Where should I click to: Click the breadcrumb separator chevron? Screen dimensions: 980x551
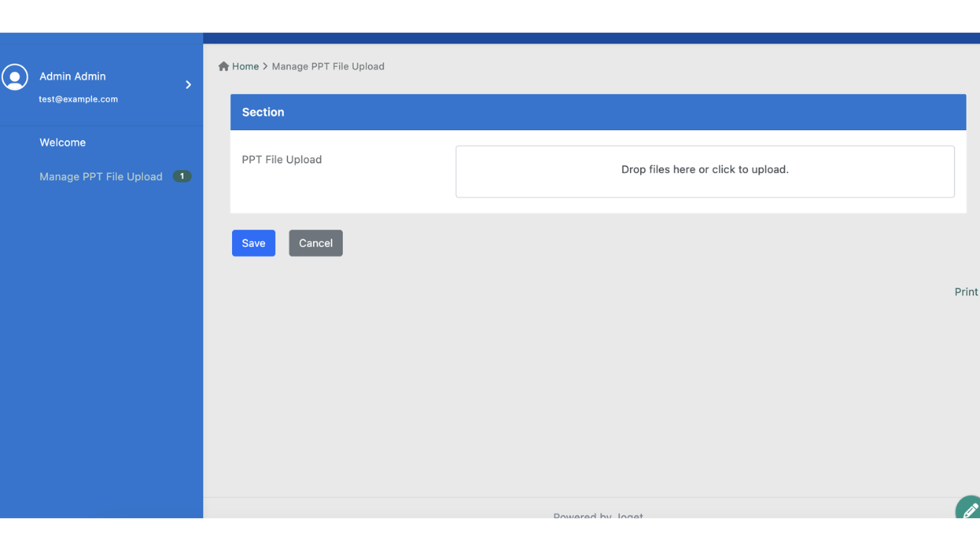tap(265, 67)
